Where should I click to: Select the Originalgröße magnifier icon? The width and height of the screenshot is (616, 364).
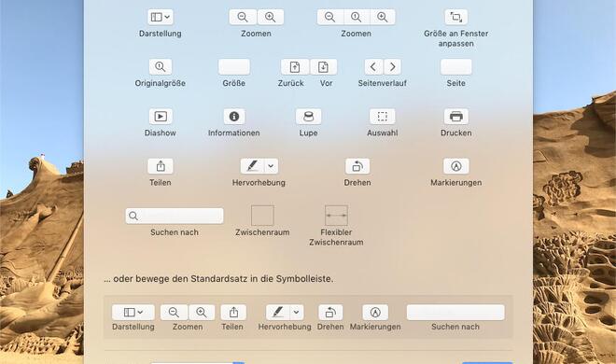161,67
